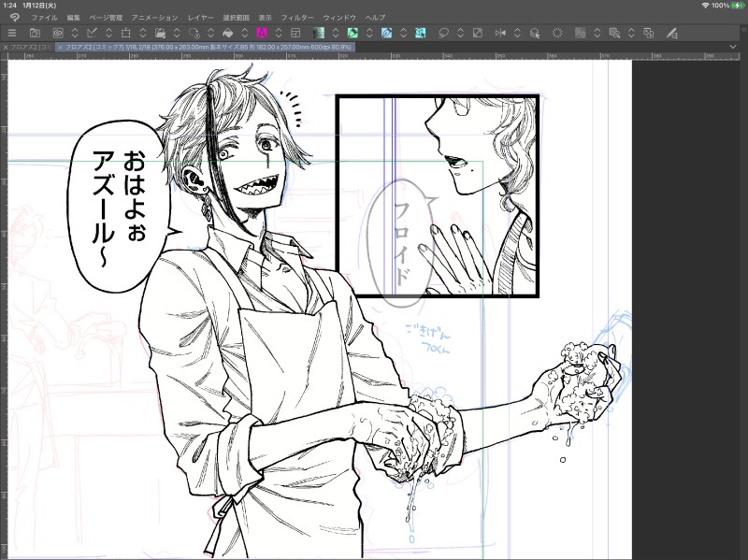Click the gray textured square icon
748x560 pixels.
pyautogui.click(x=580, y=33)
